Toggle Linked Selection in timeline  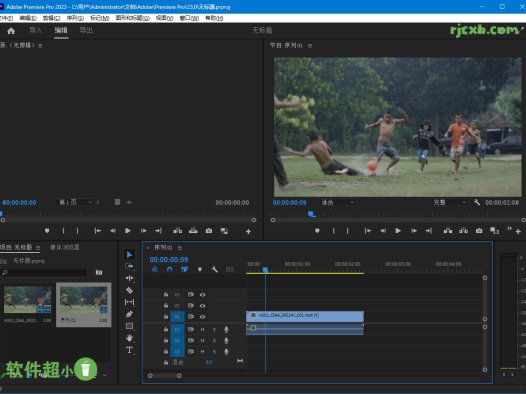point(185,269)
